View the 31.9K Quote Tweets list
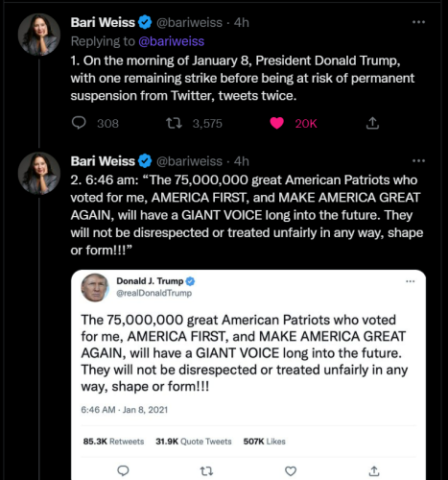 (194, 442)
